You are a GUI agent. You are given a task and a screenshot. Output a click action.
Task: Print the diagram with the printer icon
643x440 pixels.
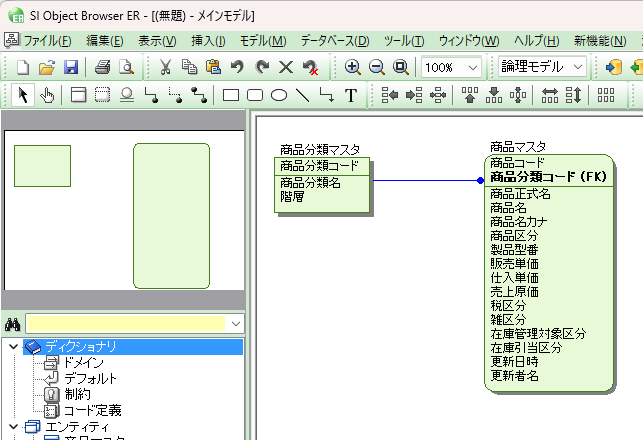pos(103,67)
